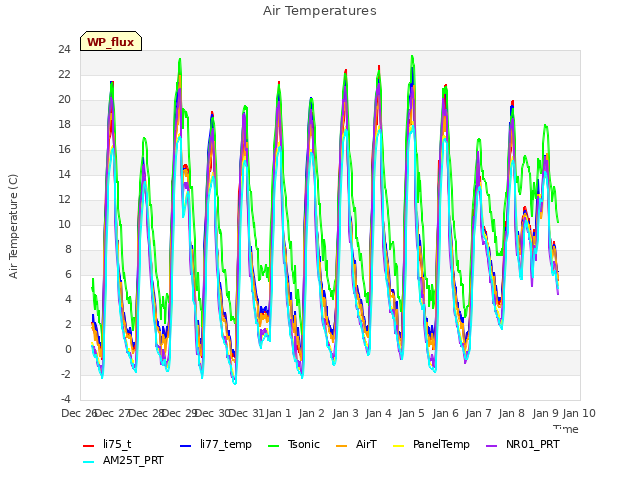This screenshot has width=640, height=480.
Task: Click the Jan 7 x-axis tick label
Action: [x=478, y=413]
